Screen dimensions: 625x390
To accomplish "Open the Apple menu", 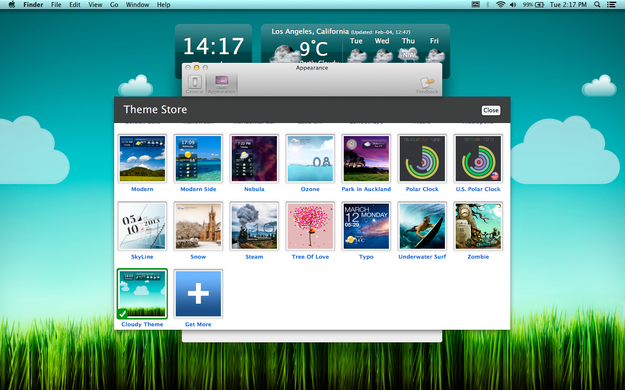I will [12, 5].
